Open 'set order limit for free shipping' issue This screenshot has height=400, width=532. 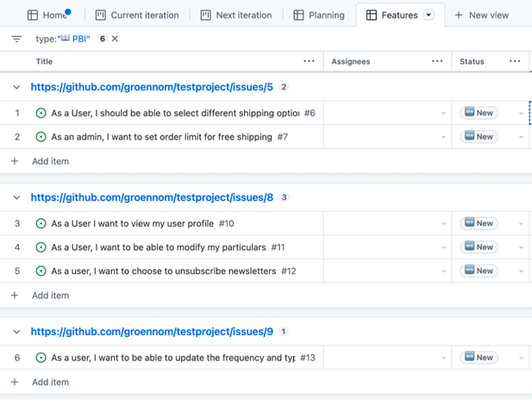tap(161, 137)
